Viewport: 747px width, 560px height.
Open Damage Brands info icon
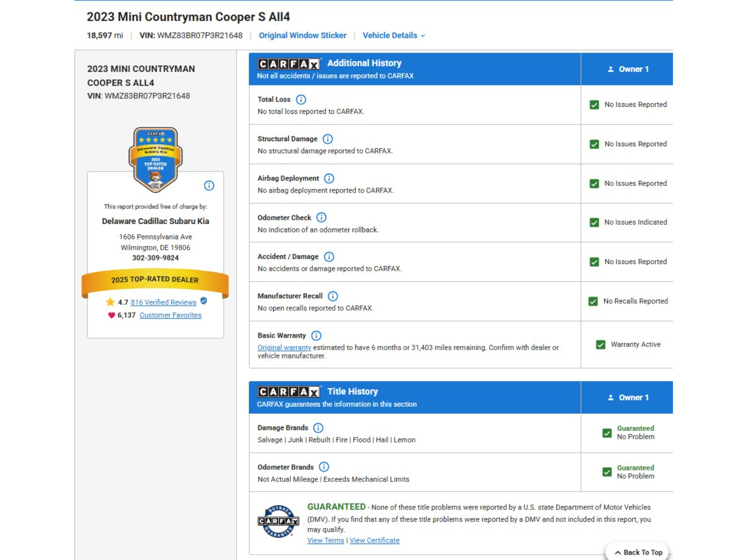[x=318, y=428]
